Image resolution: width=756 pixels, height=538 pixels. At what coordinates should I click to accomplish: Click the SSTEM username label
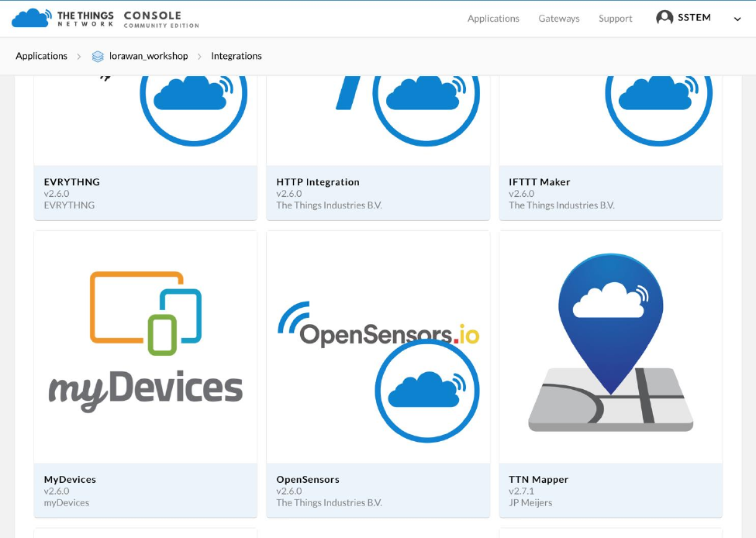tap(694, 17)
